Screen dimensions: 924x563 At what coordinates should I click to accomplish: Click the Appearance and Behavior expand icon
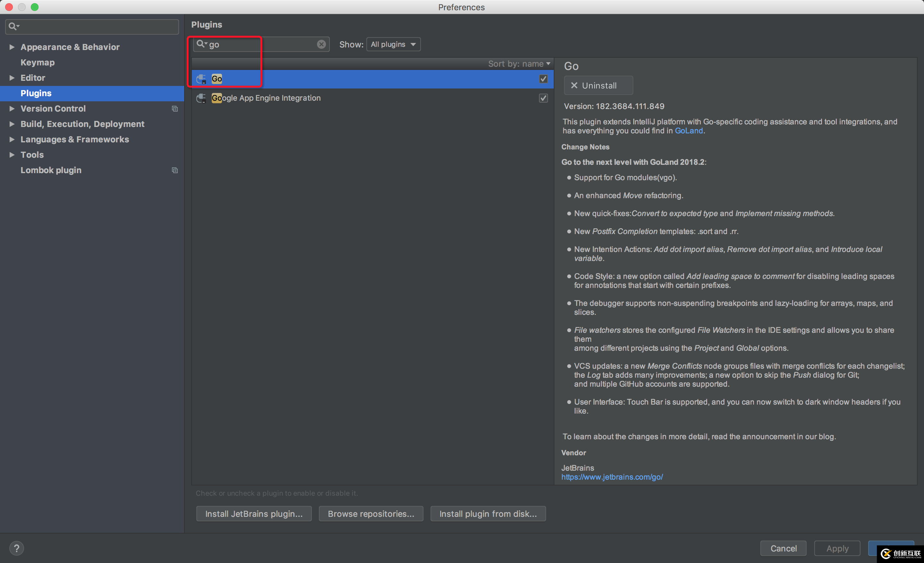click(x=12, y=46)
